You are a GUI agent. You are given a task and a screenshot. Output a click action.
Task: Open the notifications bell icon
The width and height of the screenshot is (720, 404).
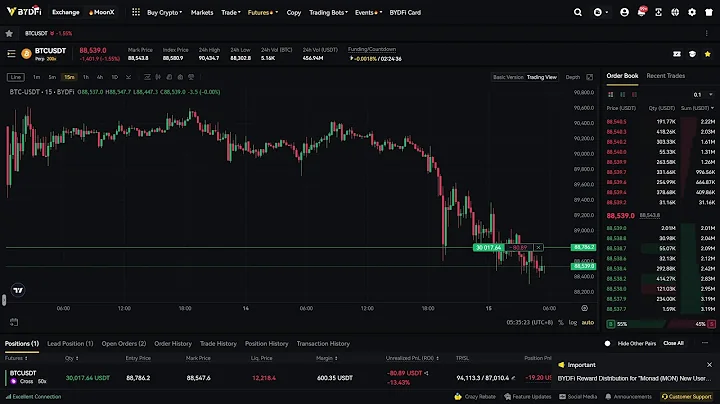click(641, 12)
